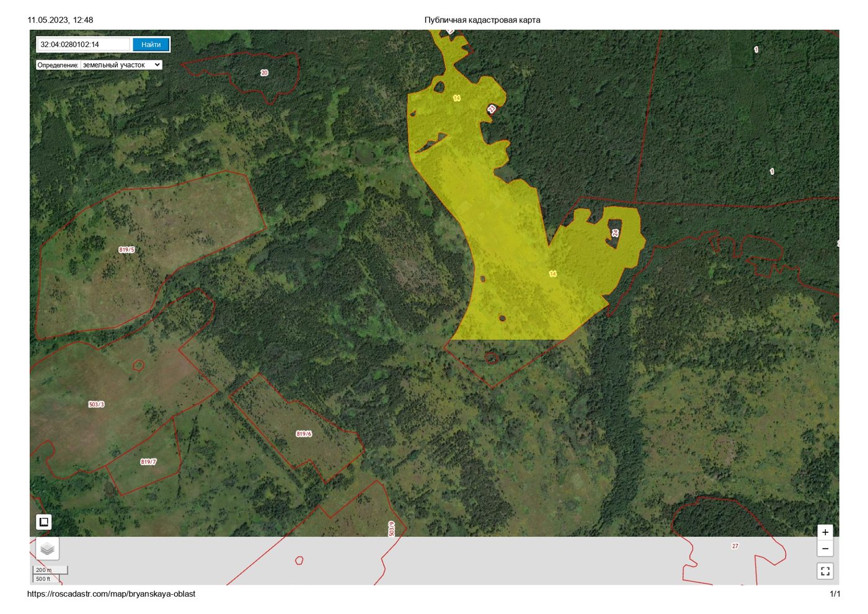Focus the cadastral number search field
The image size is (868, 614).
click(84, 45)
